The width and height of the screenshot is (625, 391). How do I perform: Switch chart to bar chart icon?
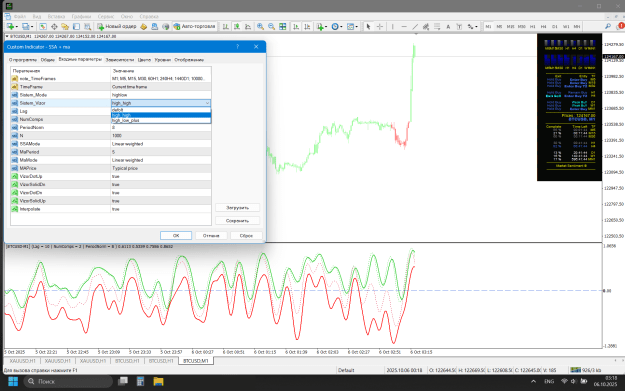(226, 26)
